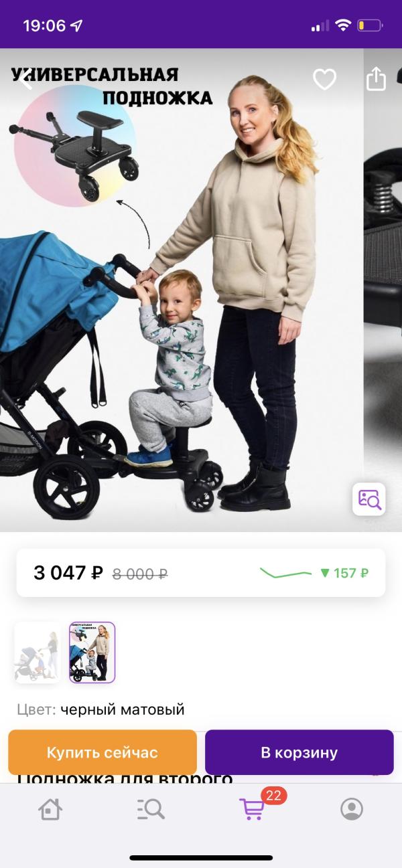Image resolution: width=402 pixels, height=868 pixels.
Task: Tap the 157 ₽ price drop indicator
Action: pyautogui.click(x=344, y=573)
